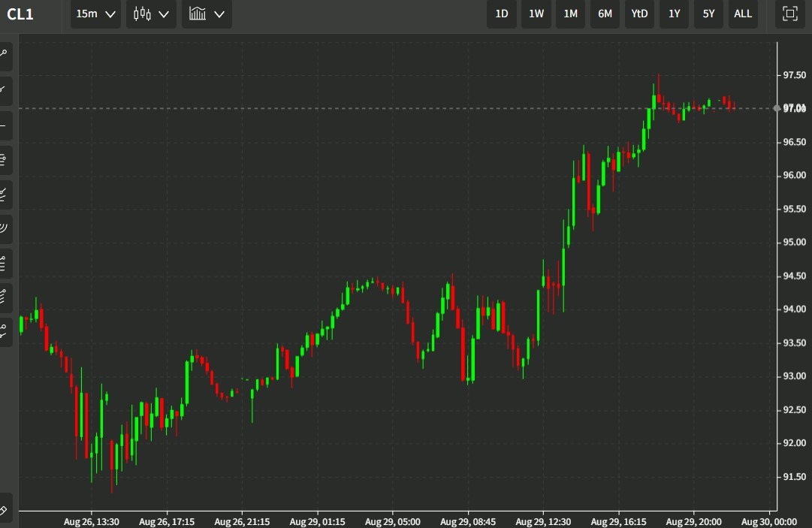Select the 6M time range

pyautogui.click(x=605, y=14)
